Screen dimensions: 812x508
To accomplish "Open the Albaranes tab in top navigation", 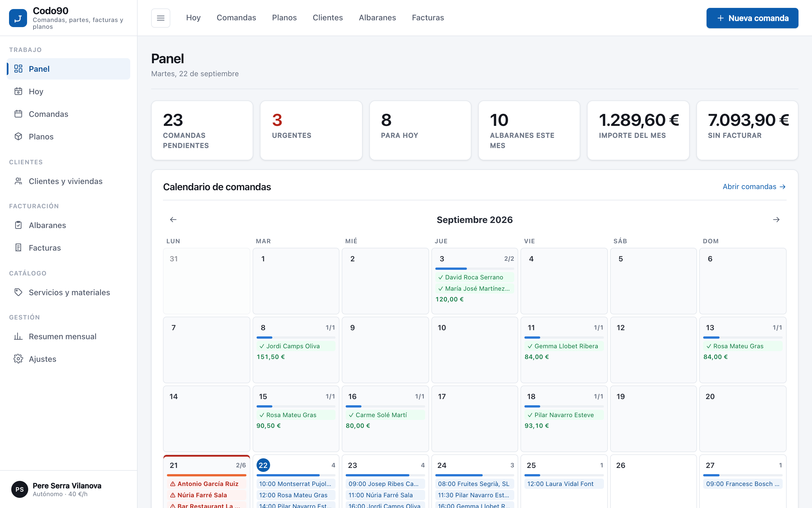I will 377,18.
